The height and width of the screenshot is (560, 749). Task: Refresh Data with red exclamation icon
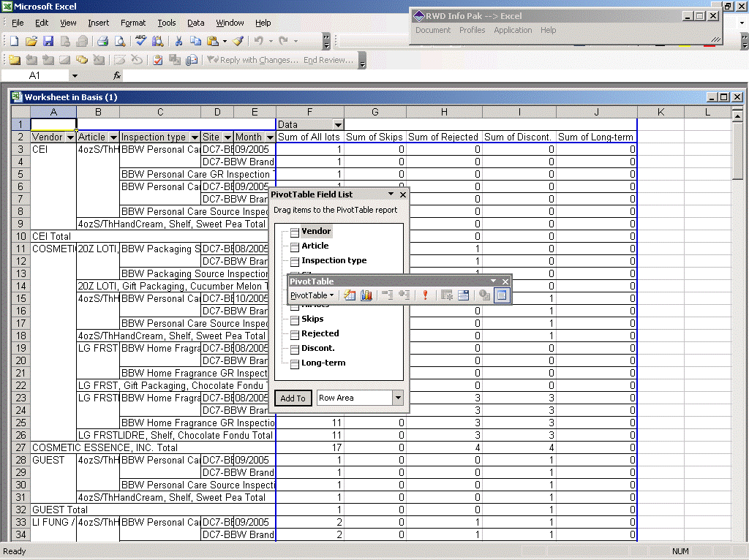point(425,295)
